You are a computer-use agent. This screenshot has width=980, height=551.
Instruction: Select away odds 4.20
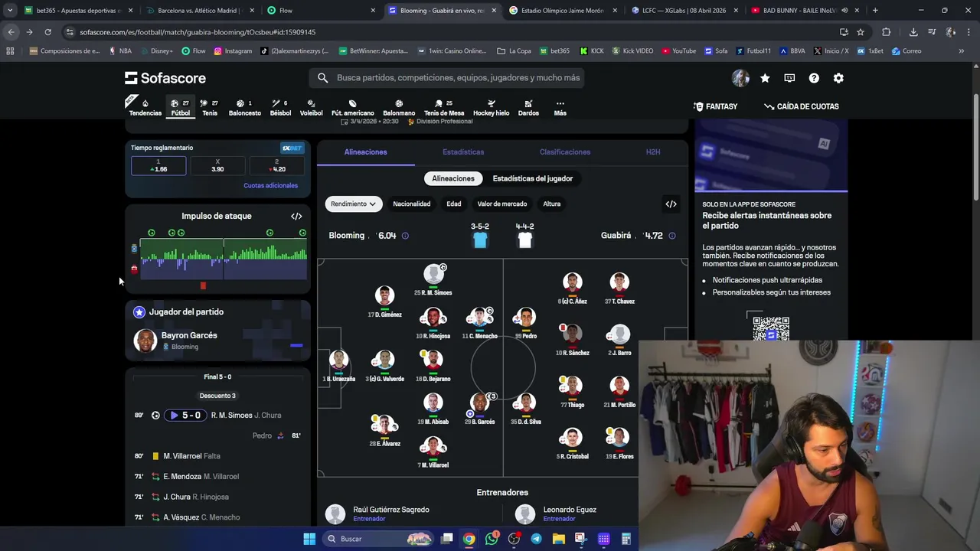[x=276, y=166]
